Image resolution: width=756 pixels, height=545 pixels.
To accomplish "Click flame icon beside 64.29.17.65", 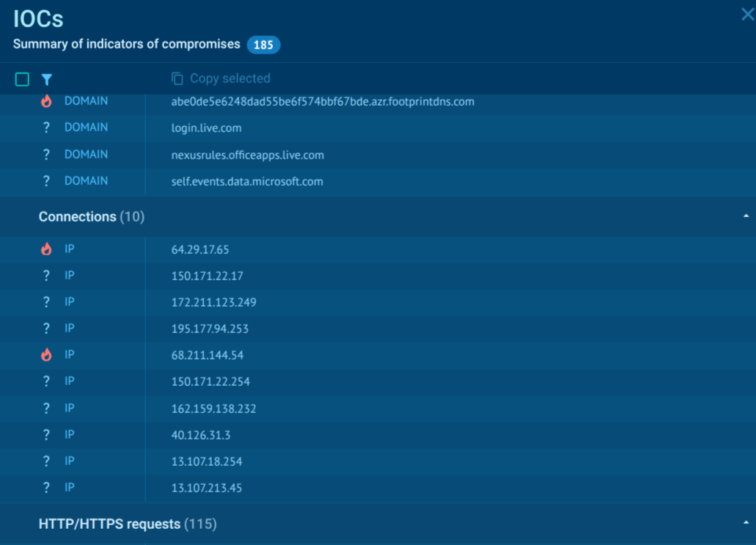I will pos(46,249).
